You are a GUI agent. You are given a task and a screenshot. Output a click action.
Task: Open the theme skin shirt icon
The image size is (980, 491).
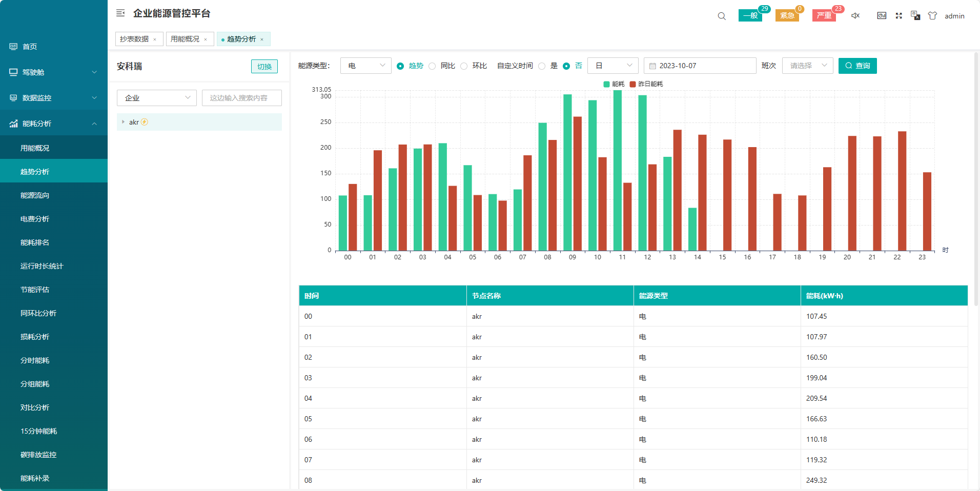(932, 16)
